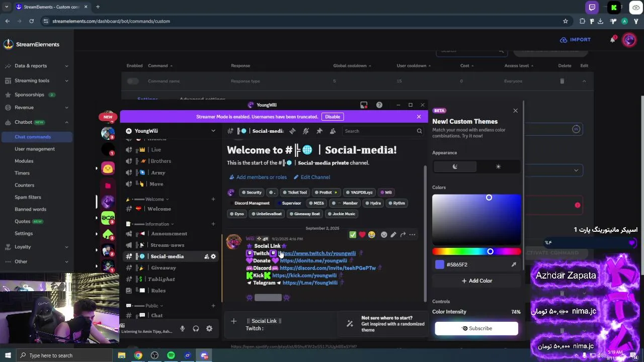Delete command row with trash icon
The width and height of the screenshot is (644, 362).
click(562, 81)
